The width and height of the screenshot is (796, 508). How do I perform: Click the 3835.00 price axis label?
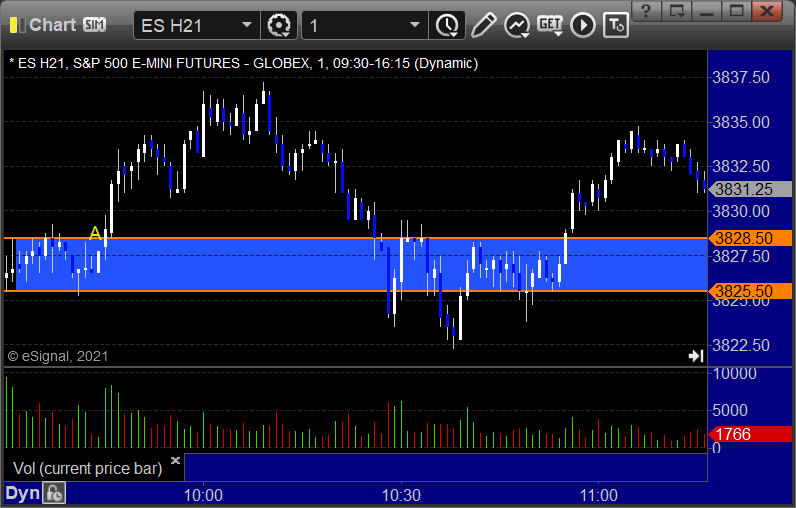click(741, 122)
